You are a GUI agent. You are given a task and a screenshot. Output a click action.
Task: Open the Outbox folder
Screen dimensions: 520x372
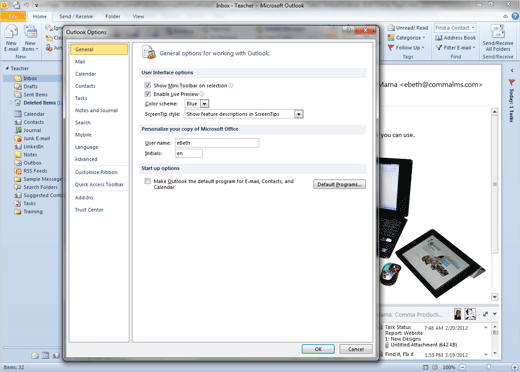point(32,163)
